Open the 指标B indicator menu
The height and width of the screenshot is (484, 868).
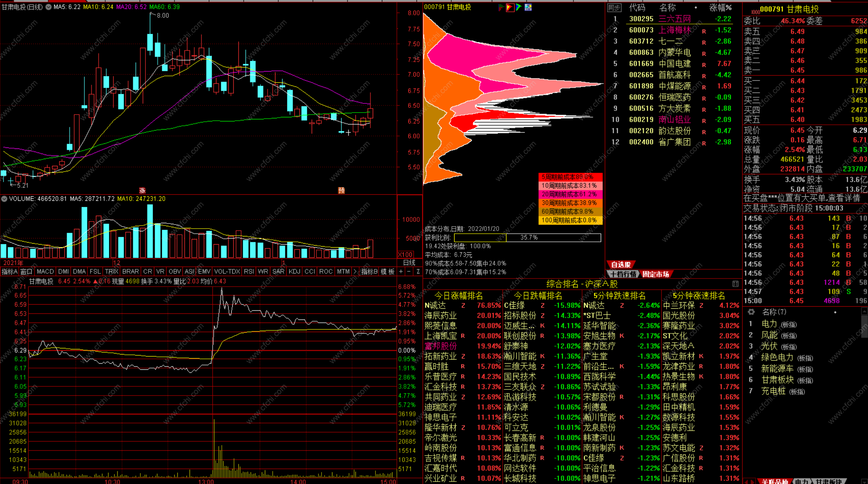[x=369, y=272]
